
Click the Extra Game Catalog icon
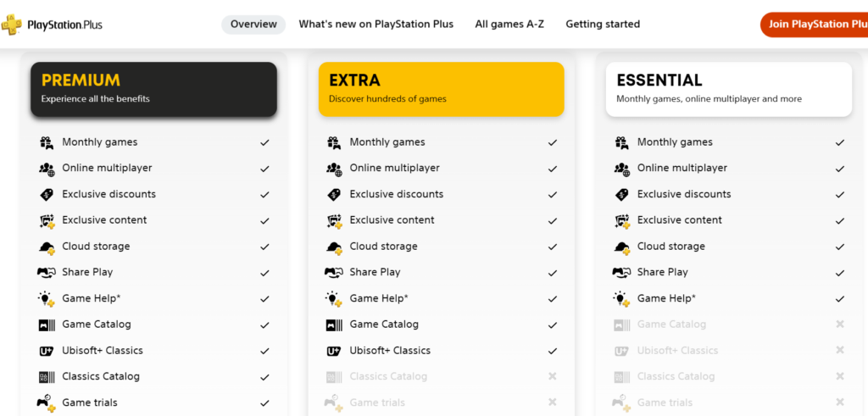334,324
